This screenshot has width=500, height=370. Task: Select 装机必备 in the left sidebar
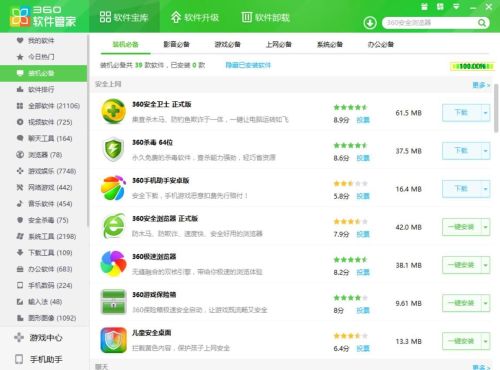(43, 73)
